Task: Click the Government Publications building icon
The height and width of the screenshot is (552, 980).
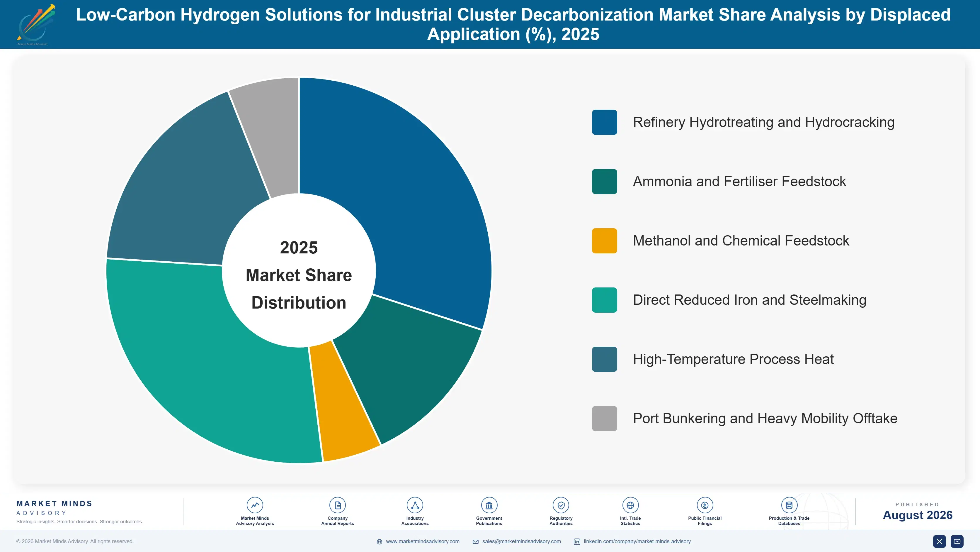Action: pyautogui.click(x=489, y=505)
